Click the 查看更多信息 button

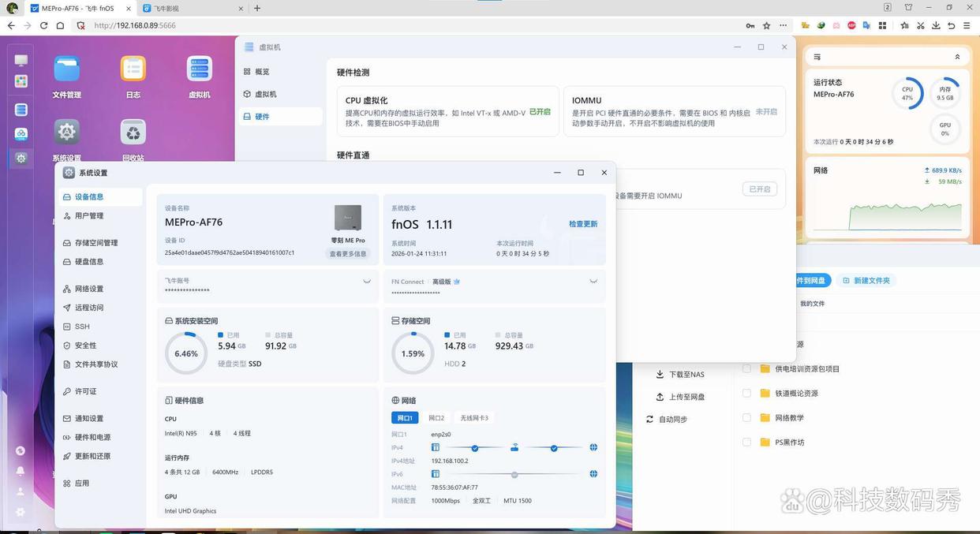click(x=348, y=254)
